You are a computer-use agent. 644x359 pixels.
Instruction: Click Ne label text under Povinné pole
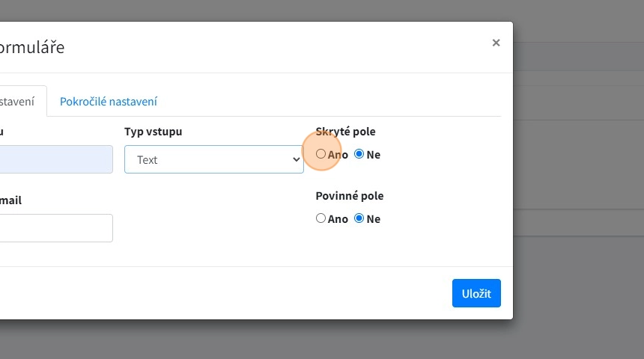click(373, 219)
